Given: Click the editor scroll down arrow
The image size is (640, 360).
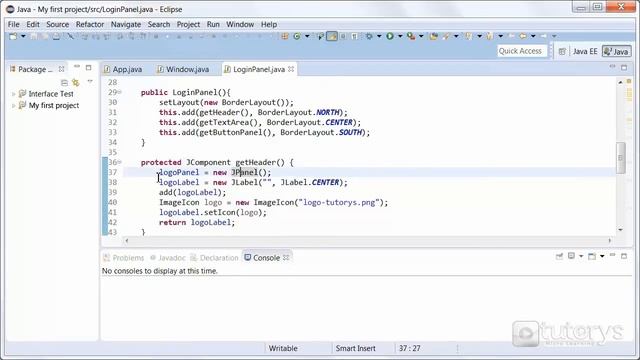Looking at the screenshot, I should pos(620,230).
